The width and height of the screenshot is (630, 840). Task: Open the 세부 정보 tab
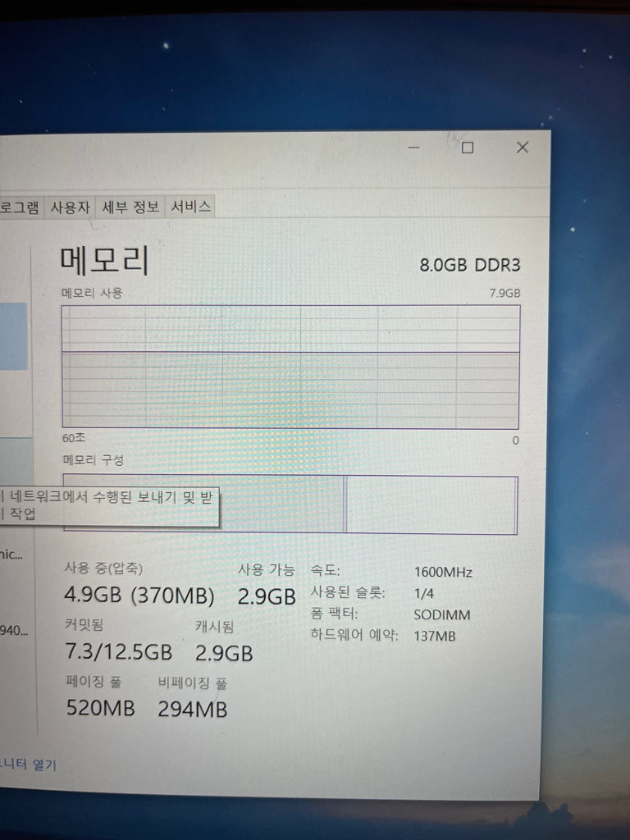130,207
